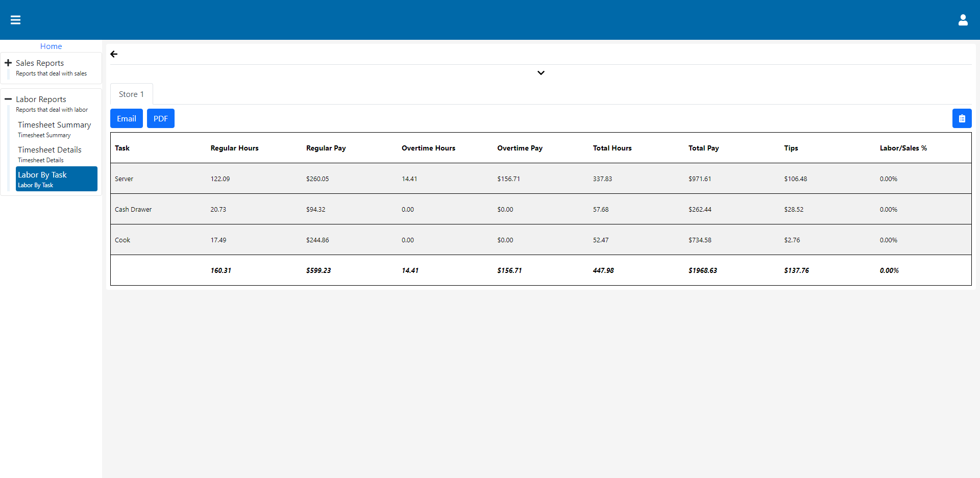
Task: Export report with the PDF button
Action: click(x=161, y=118)
